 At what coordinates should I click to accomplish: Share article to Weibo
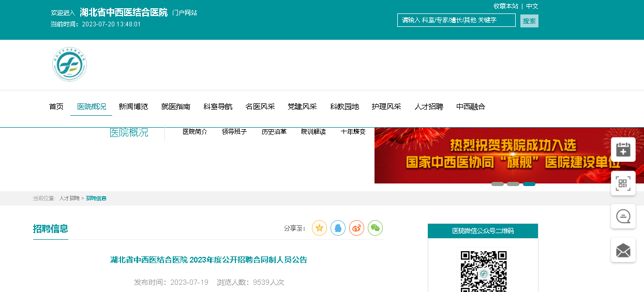coord(356,228)
